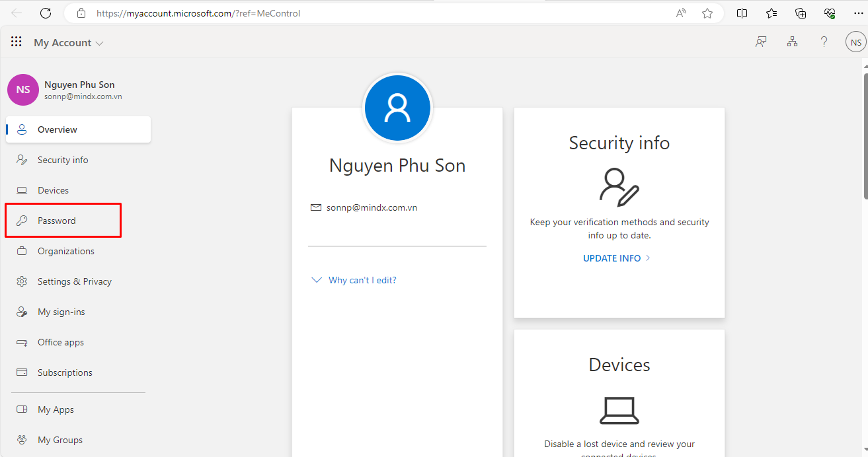Open the organization chart icon in header

tap(792, 42)
